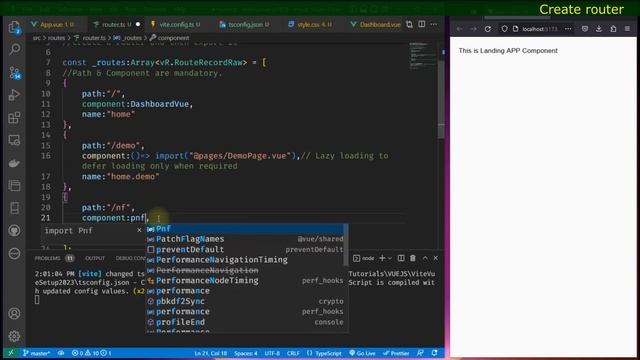This screenshot has width=640, height=360.
Task: Kill the terminal with the trash icon
Action: tap(413, 258)
